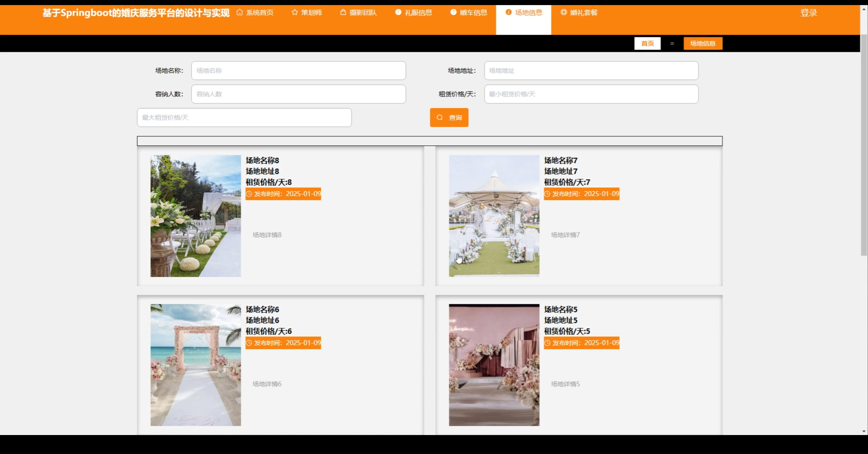
Task: Click the 首页 breadcrumb button
Action: (647, 43)
